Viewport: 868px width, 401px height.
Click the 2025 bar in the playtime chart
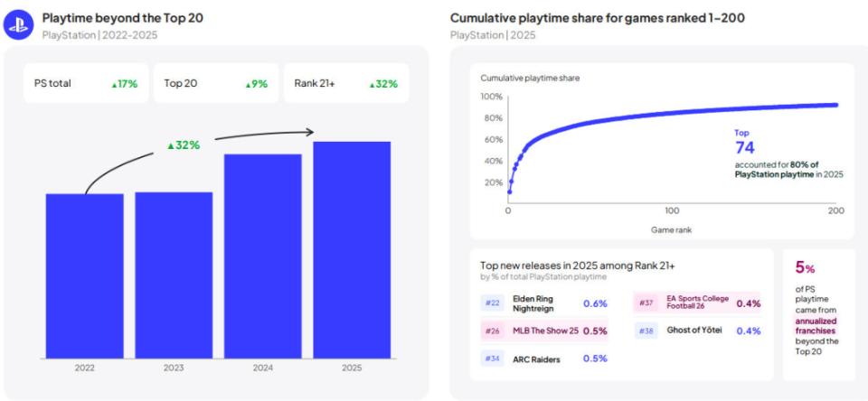(352, 250)
